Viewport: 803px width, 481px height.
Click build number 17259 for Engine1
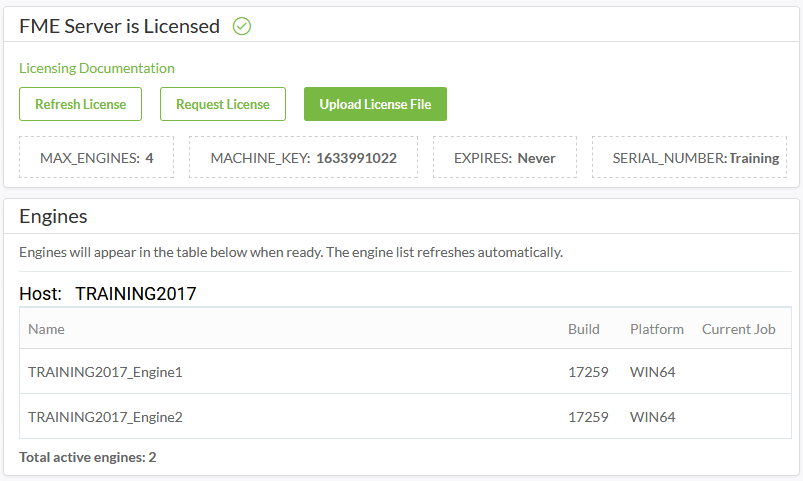click(588, 372)
